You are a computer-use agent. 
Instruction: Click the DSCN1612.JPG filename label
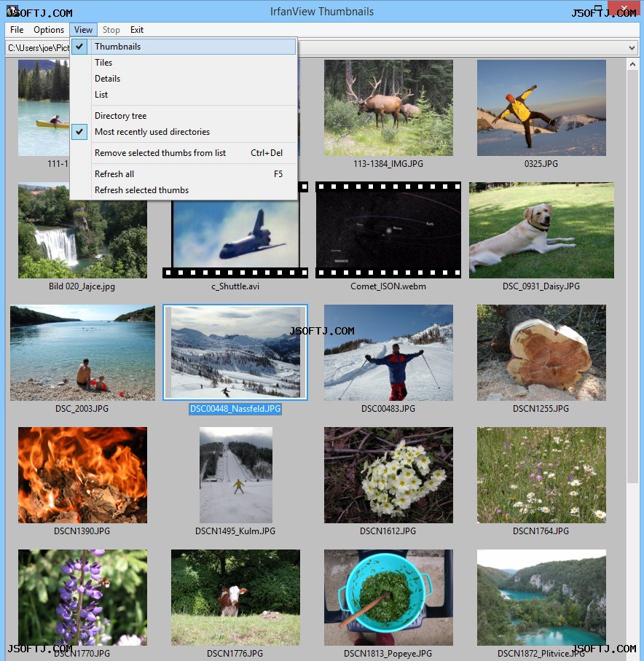[388, 531]
